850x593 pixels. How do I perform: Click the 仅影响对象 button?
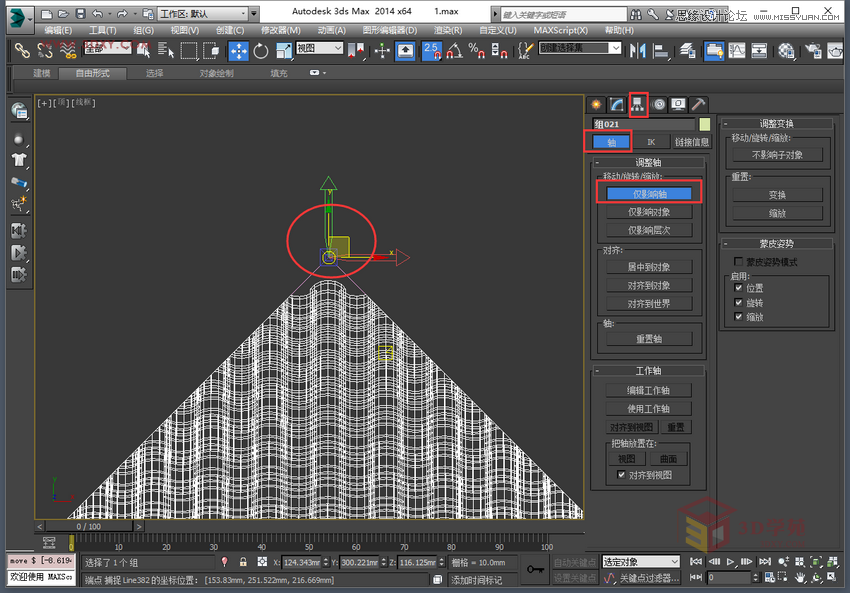tap(648, 209)
